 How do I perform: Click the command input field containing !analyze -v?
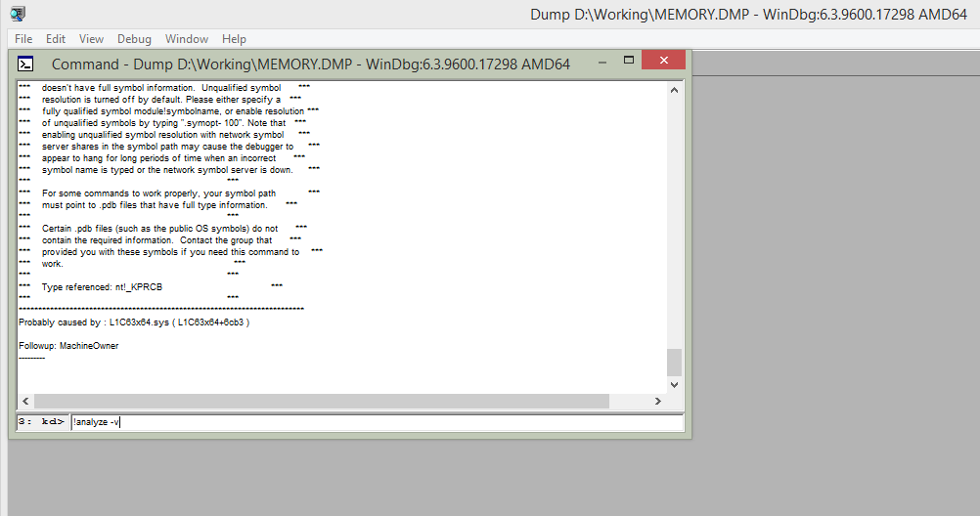[x=378, y=422]
